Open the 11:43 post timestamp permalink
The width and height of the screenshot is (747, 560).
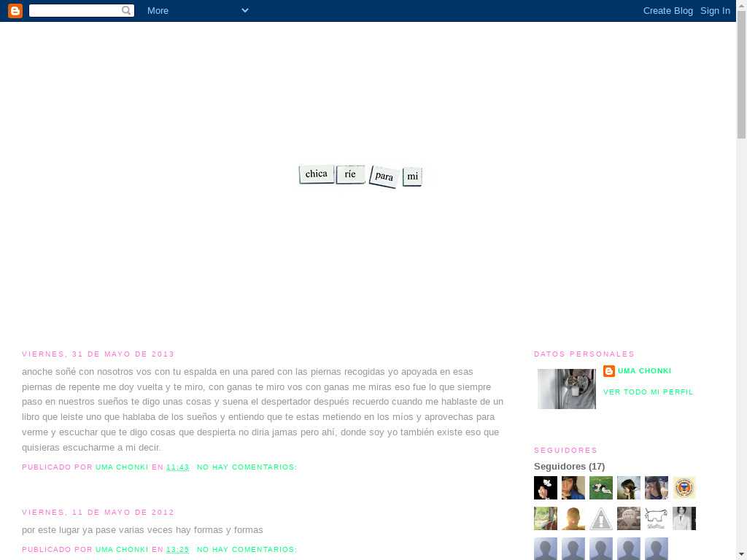click(x=177, y=467)
